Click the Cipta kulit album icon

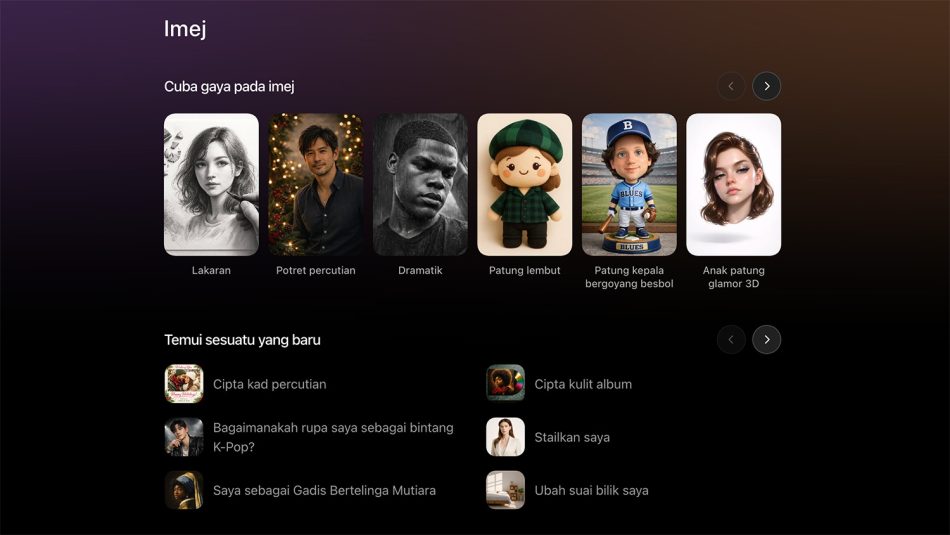coord(505,384)
